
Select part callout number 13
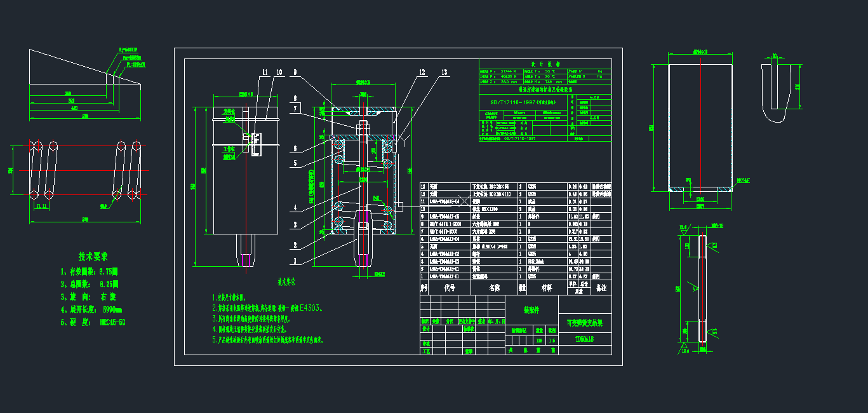[443, 72]
